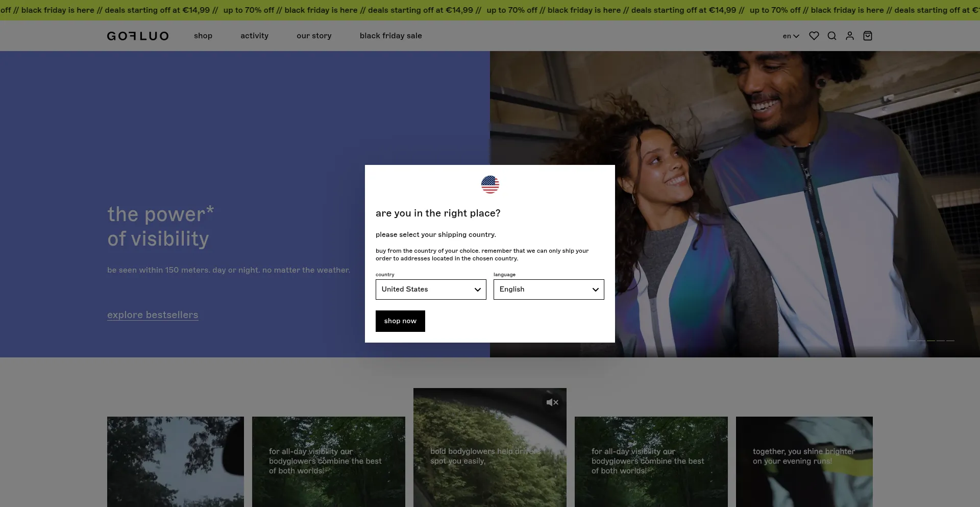The image size is (980, 507).
Task: Click the US flag icon in dialog
Action: tap(490, 184)
